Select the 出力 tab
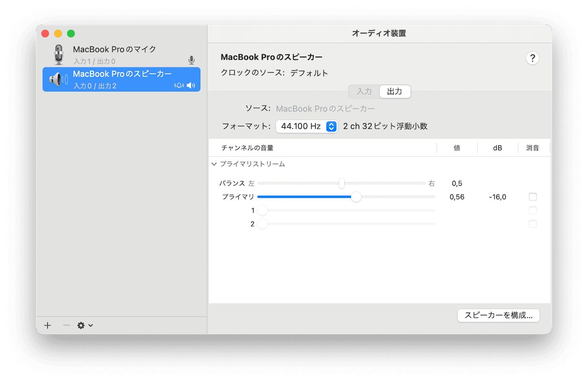Viewport: 588px width, 382px height. tap(395, 92)
